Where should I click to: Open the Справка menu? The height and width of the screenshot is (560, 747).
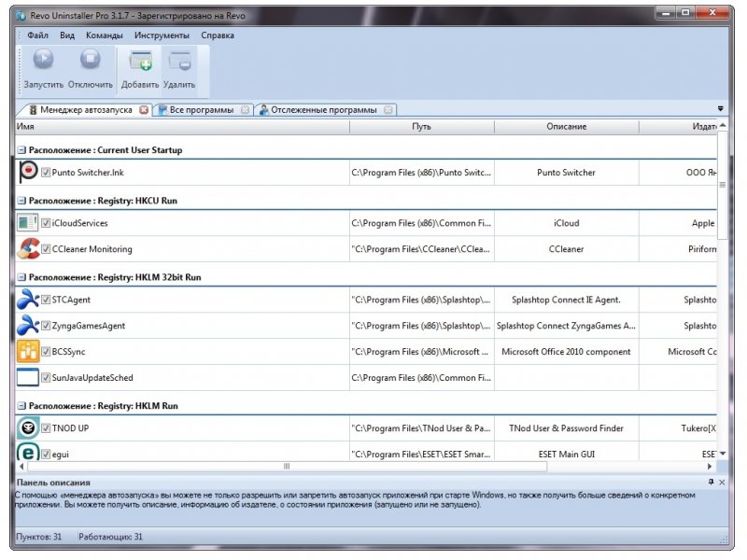218,35
